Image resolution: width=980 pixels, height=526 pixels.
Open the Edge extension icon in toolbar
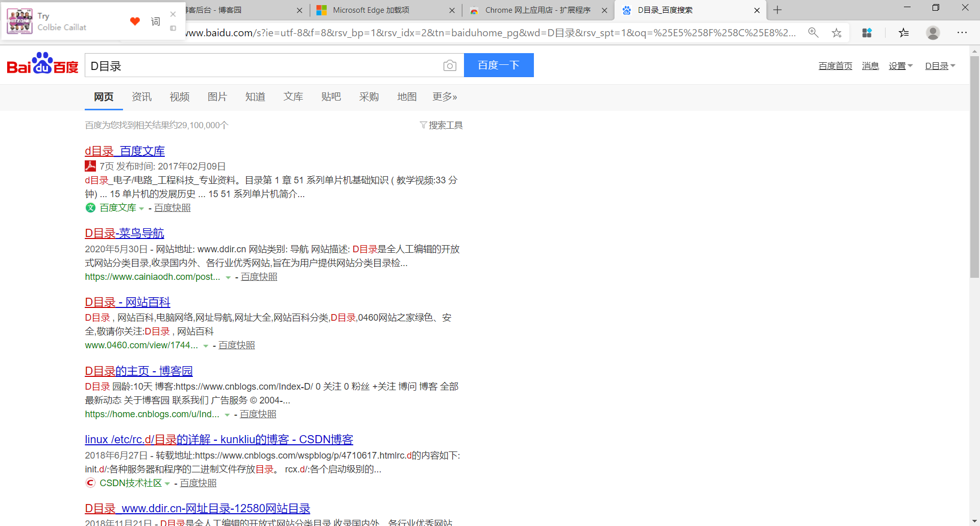pos(867,33)
